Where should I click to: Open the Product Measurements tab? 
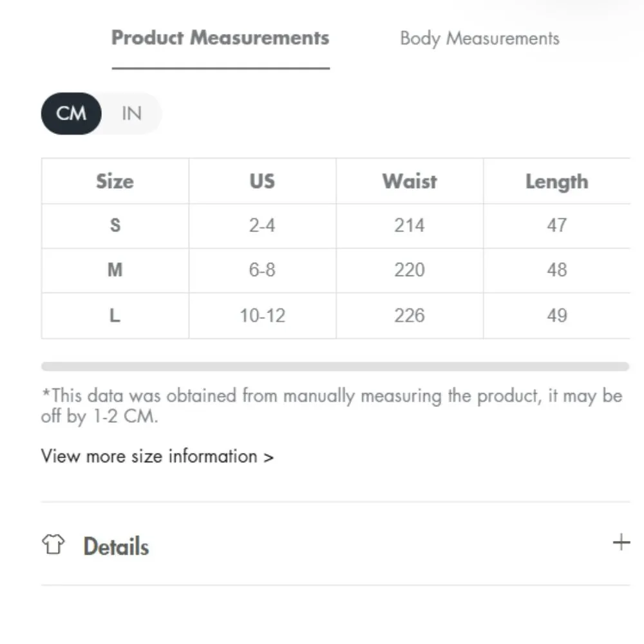tap(220, 38)
